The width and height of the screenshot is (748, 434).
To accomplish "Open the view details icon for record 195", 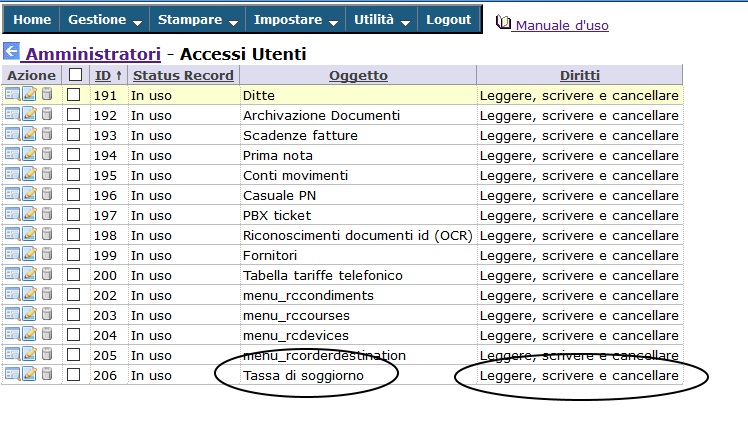I will click(12, 175).
